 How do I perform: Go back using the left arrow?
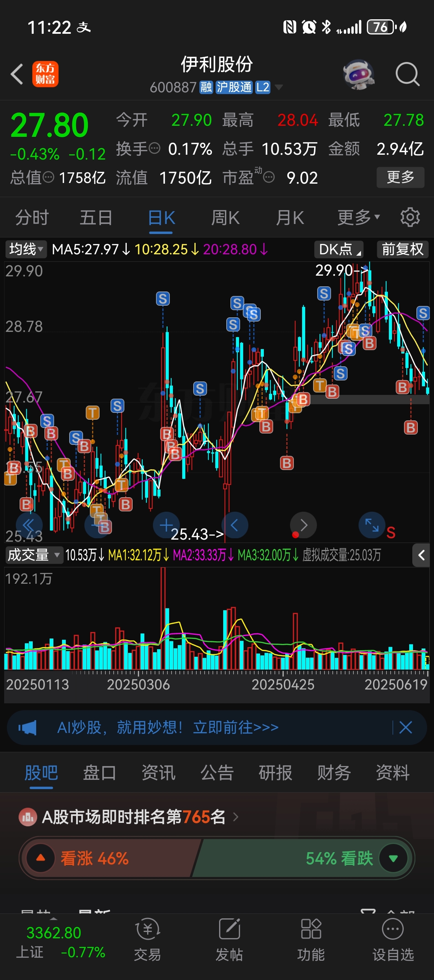coord(17,74)
